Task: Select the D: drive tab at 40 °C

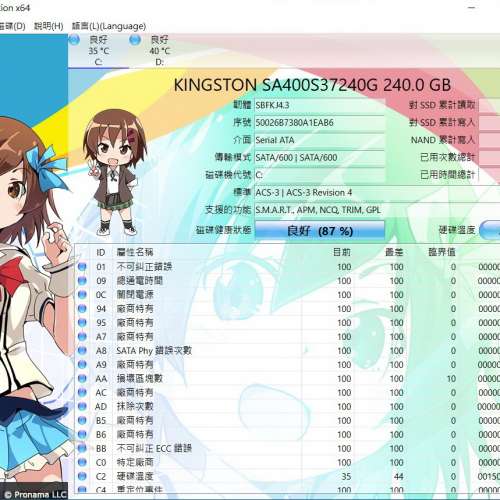Action: pyautogui.click(x=160, y=51)
